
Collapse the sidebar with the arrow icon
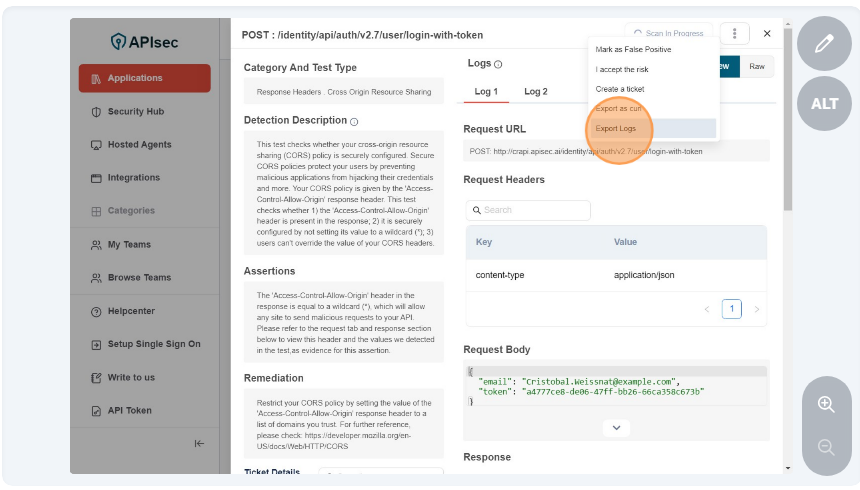click(x=199, y=443)
